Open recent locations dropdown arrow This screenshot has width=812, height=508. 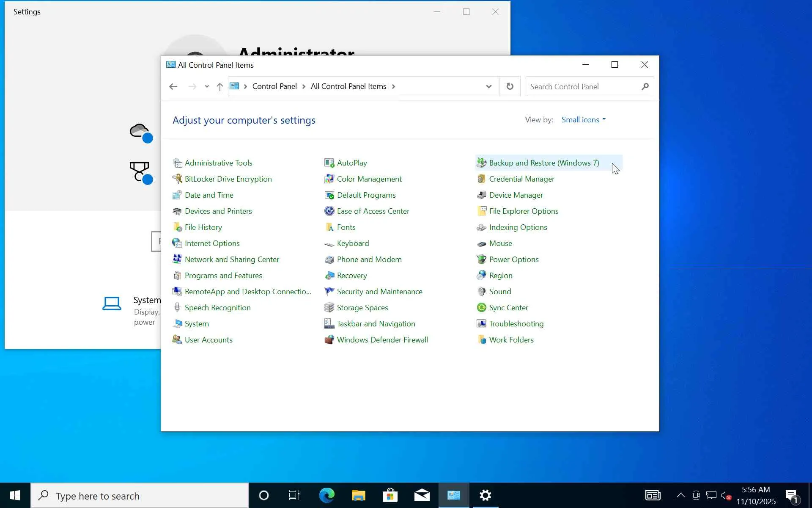click(207, 86)
